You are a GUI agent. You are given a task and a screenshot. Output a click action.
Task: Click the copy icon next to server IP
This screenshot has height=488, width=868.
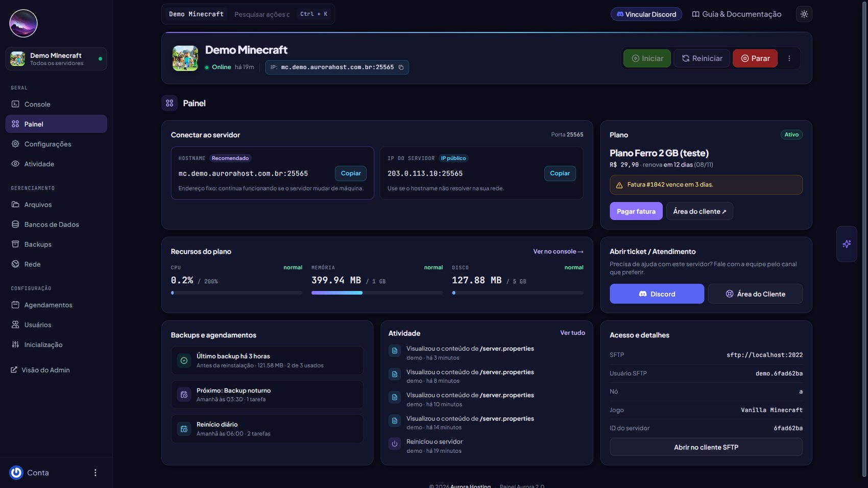pyautogui.click(x=401, y=67)
